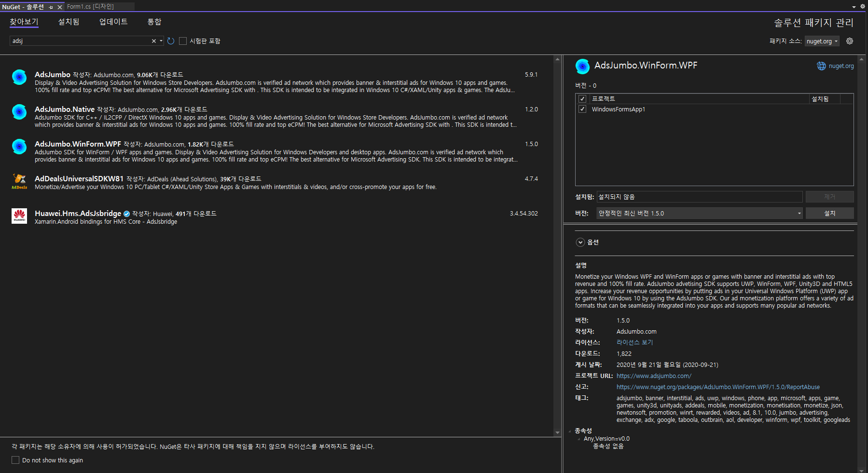Image resolution: width=868 pixels, height=473 pixels.
Task: Select the Huawei.Hms.AdsJsbridge package title
Action: pos(78,214)
